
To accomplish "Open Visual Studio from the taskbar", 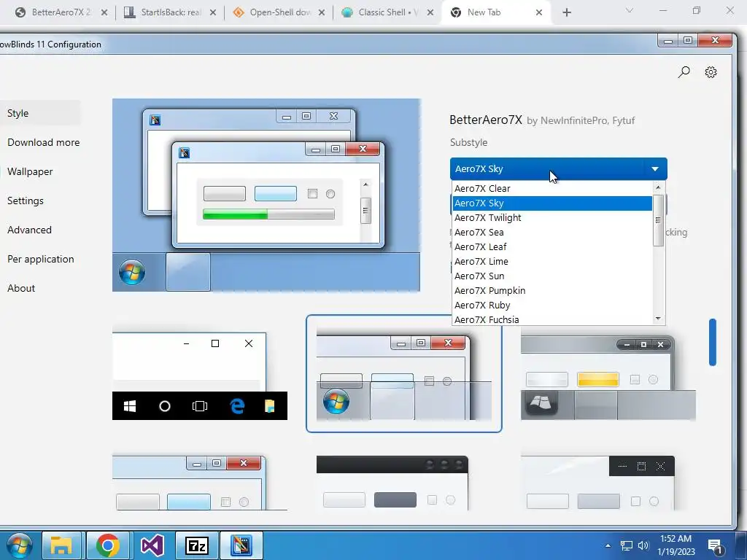I will pyautogui.click(x=152, y=545).
